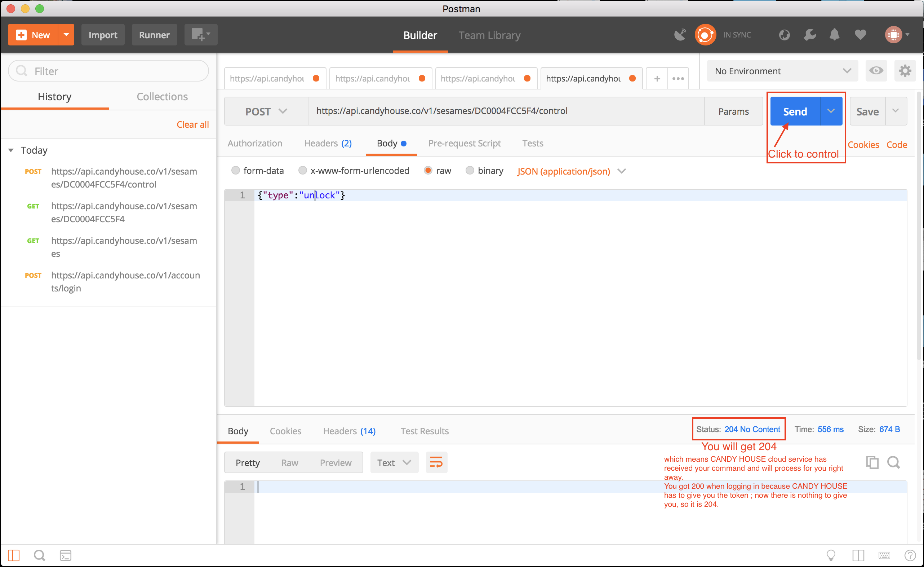Image resolution: width=924 pixels, height=567 pixels.
Task: Click the Runner button
Action: [x=154, y=35]
